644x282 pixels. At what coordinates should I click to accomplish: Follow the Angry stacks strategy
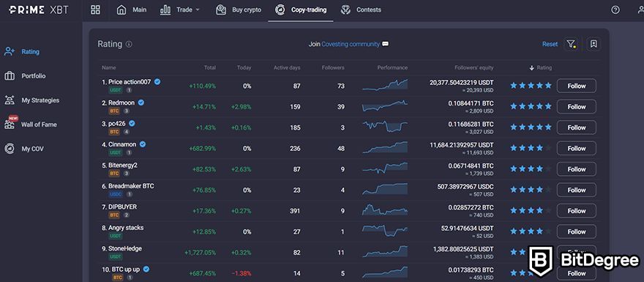576,231
